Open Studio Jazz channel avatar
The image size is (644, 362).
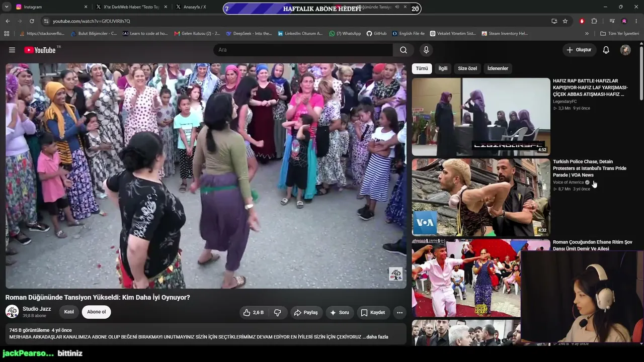(12, 312)
